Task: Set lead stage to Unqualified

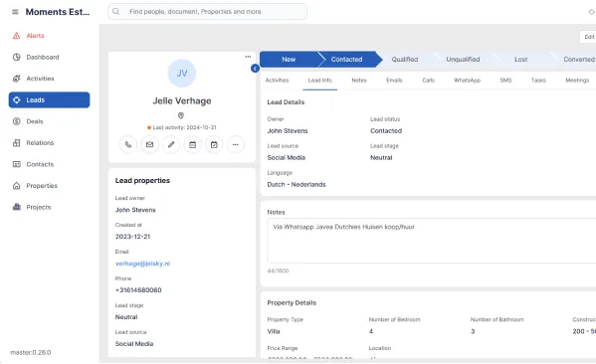Action: pyautogui.click(x=463, y=60)
